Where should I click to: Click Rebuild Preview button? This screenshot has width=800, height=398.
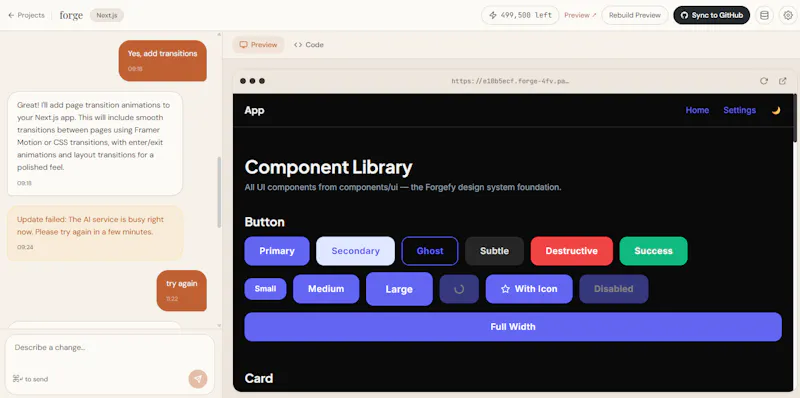point(635,15)
